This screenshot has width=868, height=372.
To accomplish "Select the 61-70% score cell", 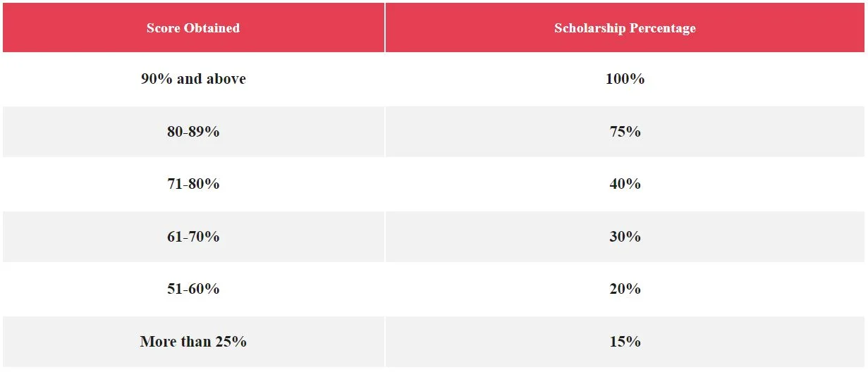I will coord(193,237).
